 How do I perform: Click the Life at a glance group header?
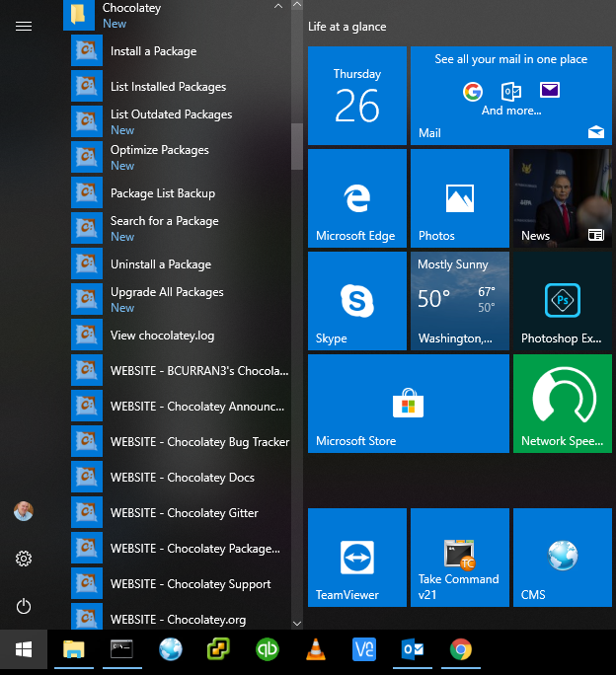click(x=346, y=27)
